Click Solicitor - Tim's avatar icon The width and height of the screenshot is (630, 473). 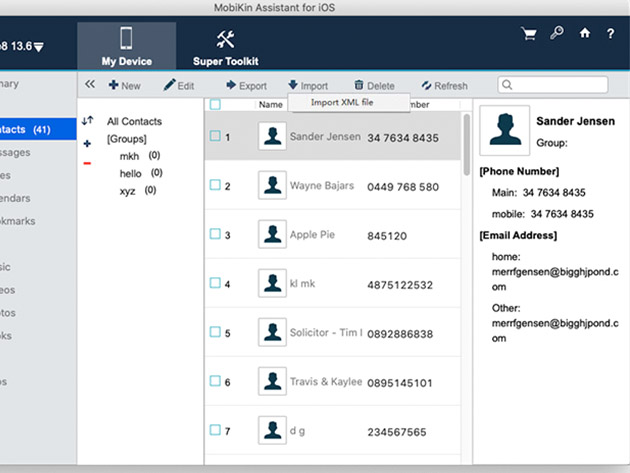[x=272, y=332]
